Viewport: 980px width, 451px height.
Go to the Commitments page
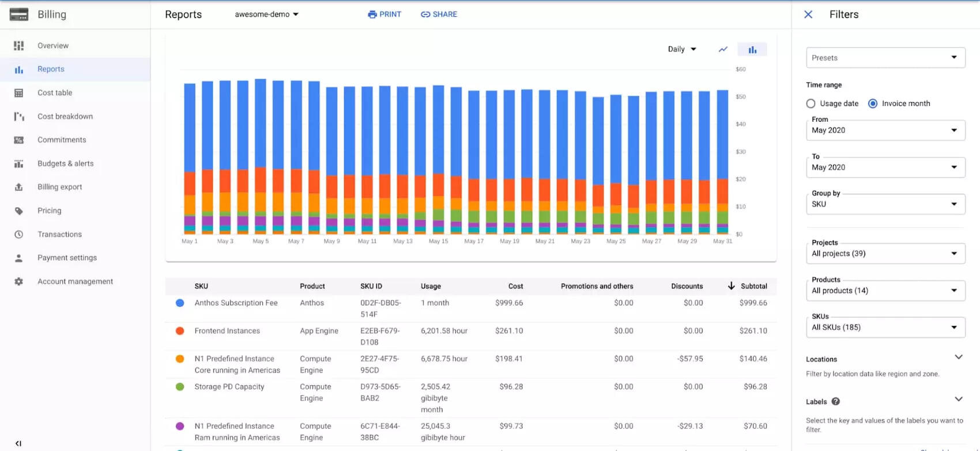(62, 140)
